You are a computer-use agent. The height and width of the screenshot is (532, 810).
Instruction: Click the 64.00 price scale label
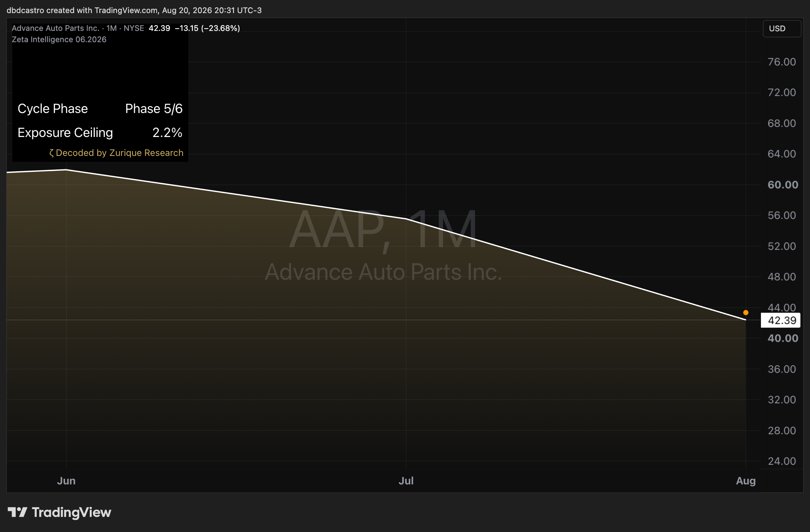782,154
